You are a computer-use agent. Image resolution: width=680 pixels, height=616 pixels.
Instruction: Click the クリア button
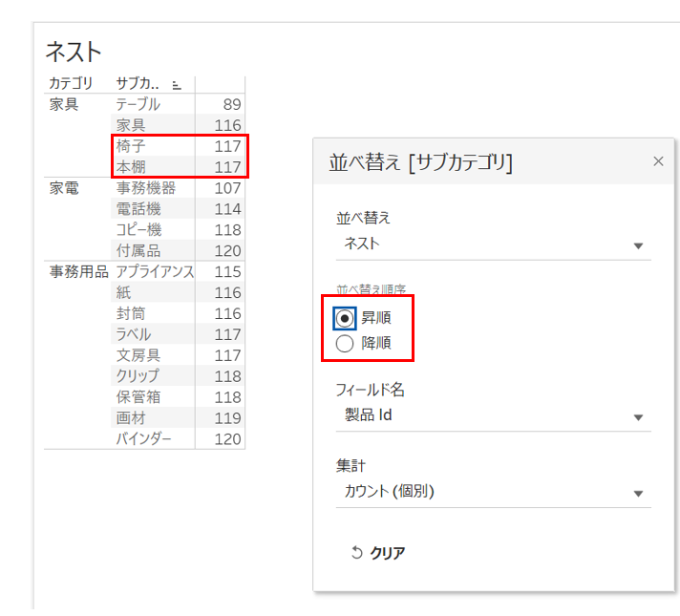pyautogui.click(x=378, y=553)
